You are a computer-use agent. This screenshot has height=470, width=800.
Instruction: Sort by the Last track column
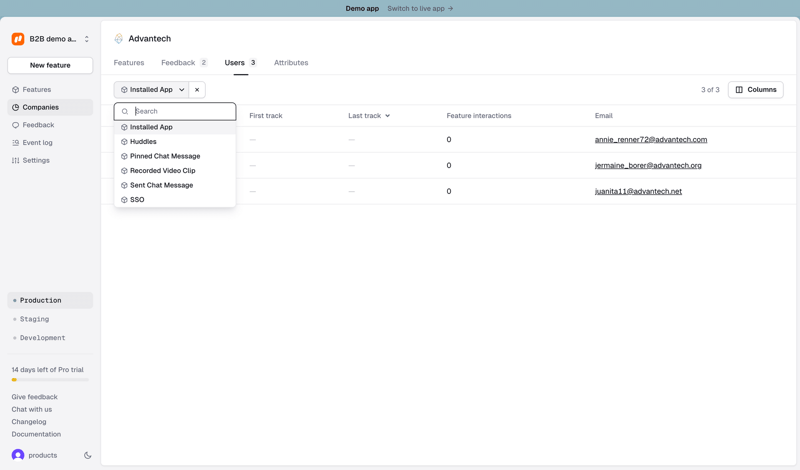click(369, 116)
